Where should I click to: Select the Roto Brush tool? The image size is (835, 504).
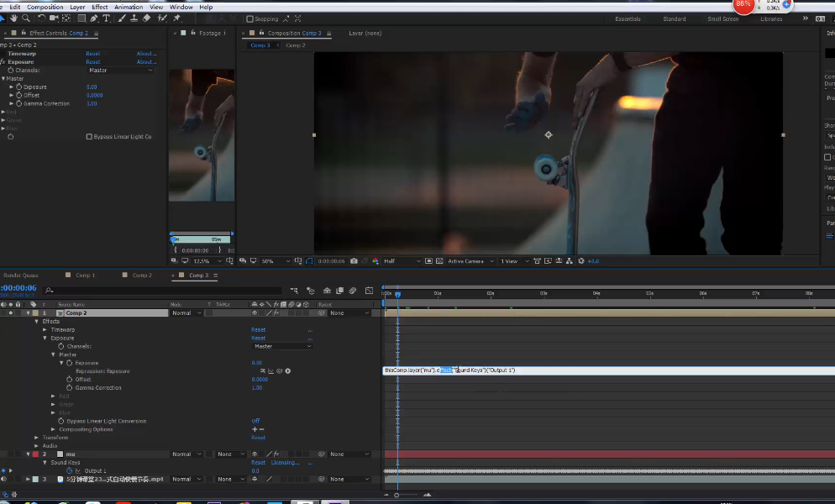pos(162,18)
